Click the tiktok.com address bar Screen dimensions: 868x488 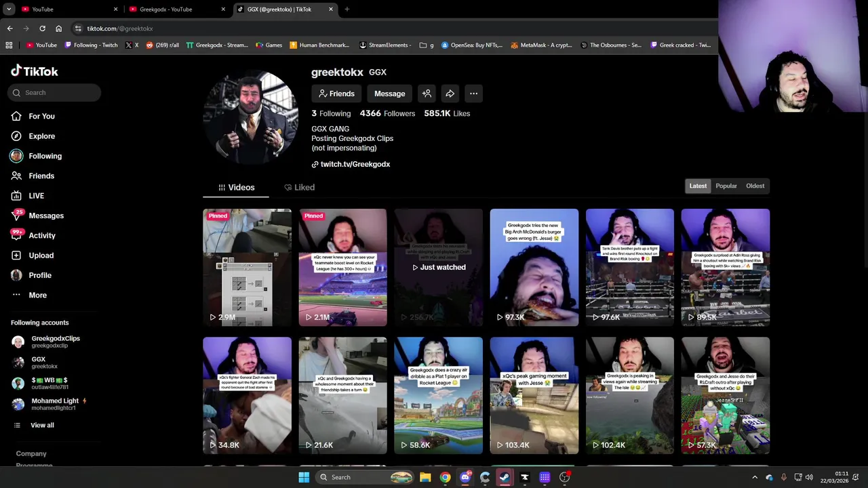[x=393, y=28]
